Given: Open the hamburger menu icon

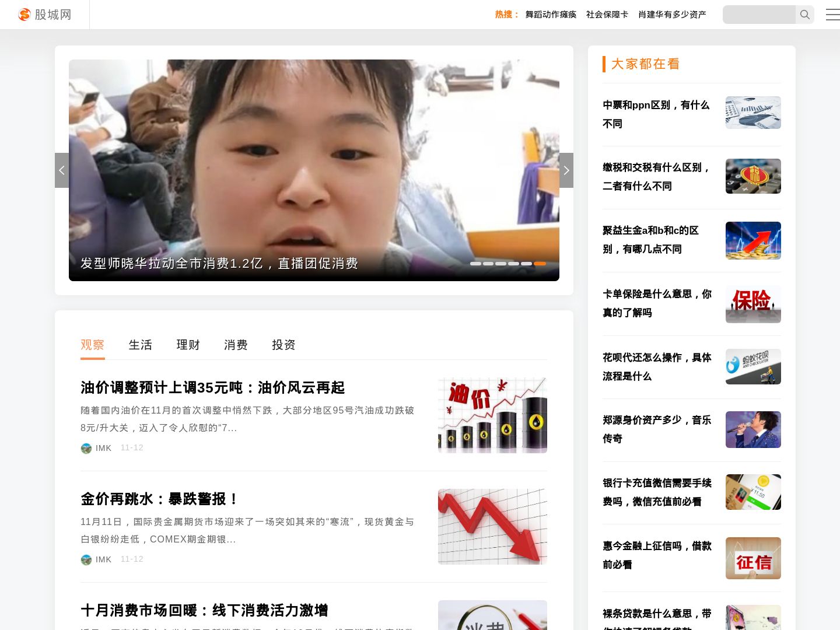Looking at the screenshot, I should tap(833, 15).
